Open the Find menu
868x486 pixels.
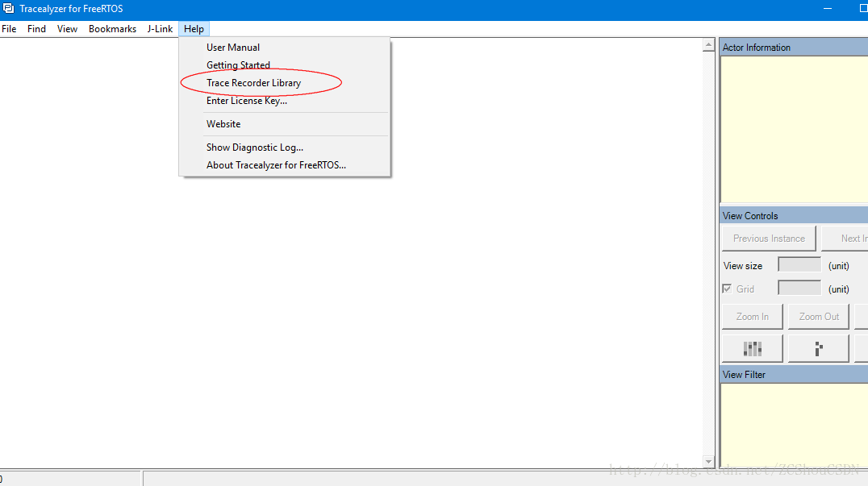(36, 29)
